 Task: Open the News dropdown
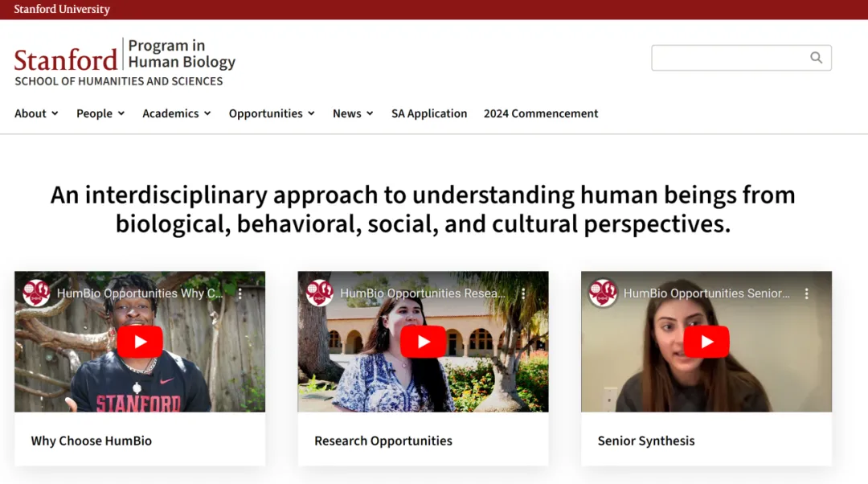[353, 113]
